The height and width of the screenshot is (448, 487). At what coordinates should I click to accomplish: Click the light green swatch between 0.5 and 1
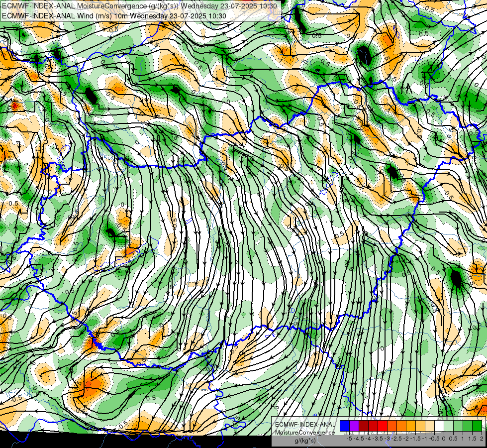tap(458, 426)
